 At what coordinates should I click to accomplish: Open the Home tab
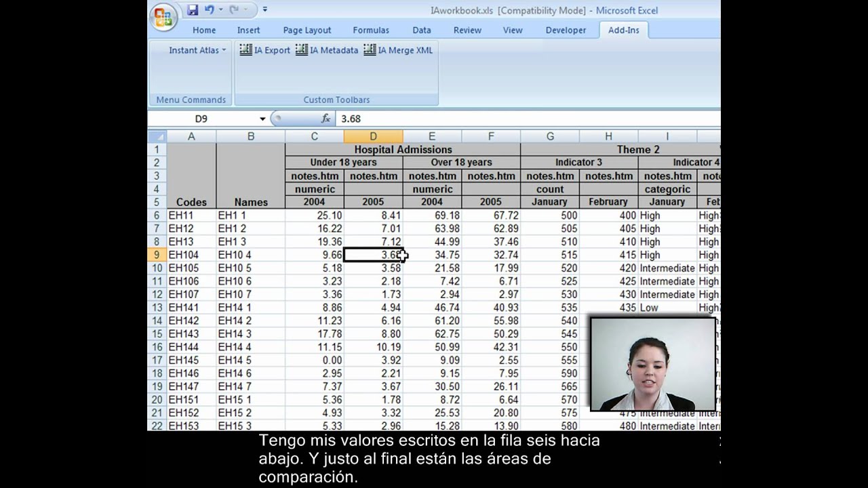pos(204,30)
